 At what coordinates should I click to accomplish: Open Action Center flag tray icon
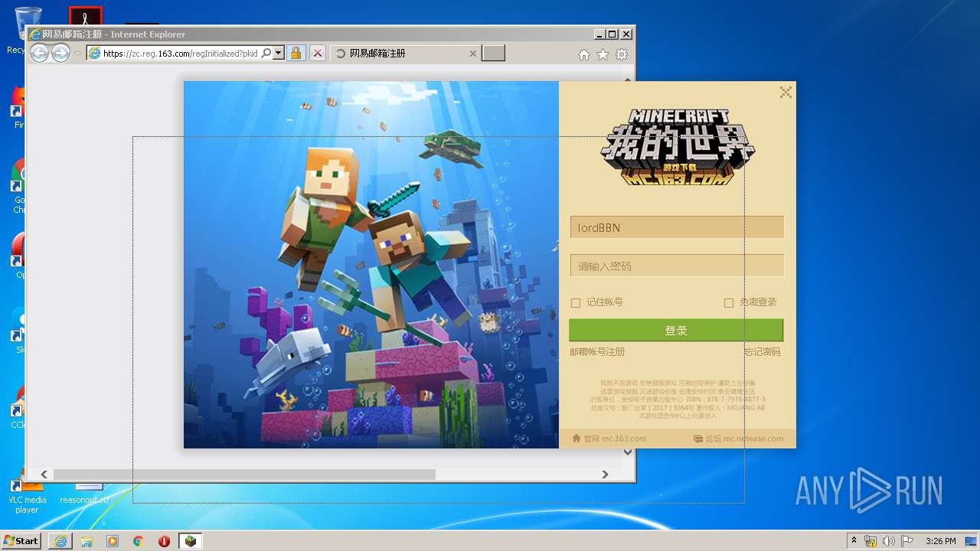907,541
